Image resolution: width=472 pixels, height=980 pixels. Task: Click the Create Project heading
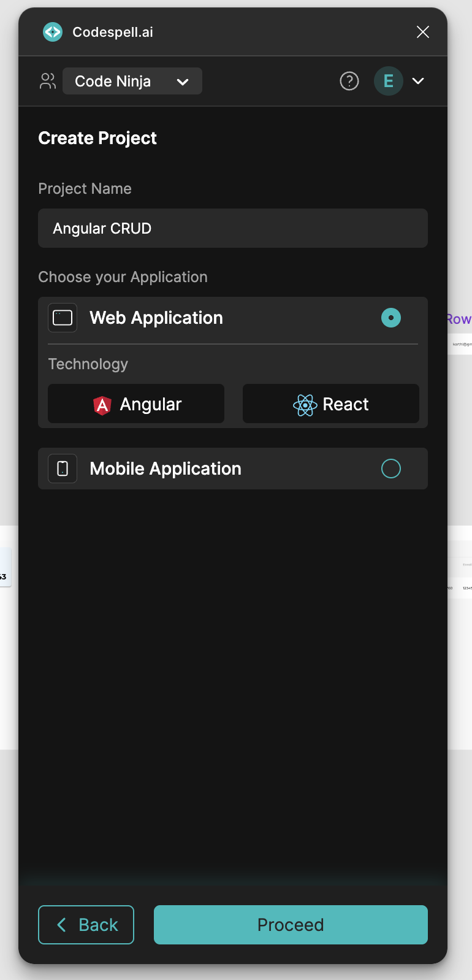coord(97,138)
